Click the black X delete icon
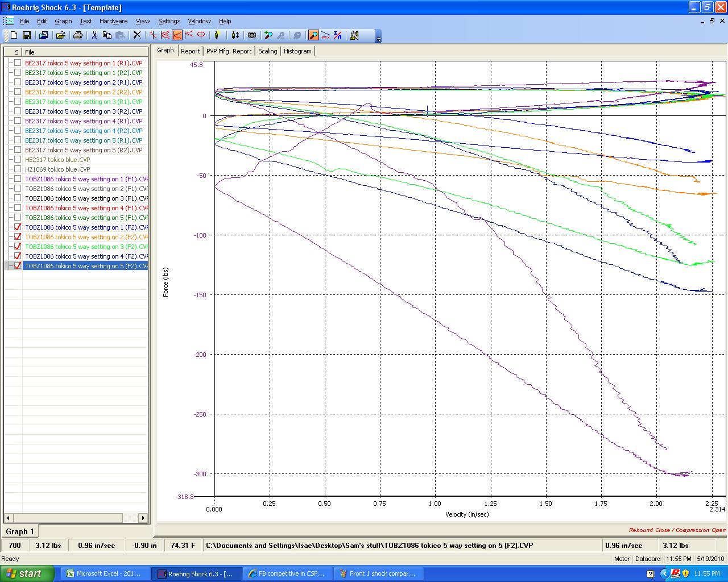The width and height of the screenshot is (728, 582). tap(137, 35)
